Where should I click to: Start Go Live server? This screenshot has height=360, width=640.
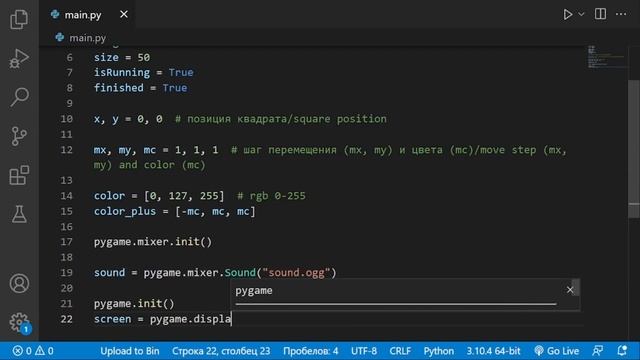pos(556,351)
